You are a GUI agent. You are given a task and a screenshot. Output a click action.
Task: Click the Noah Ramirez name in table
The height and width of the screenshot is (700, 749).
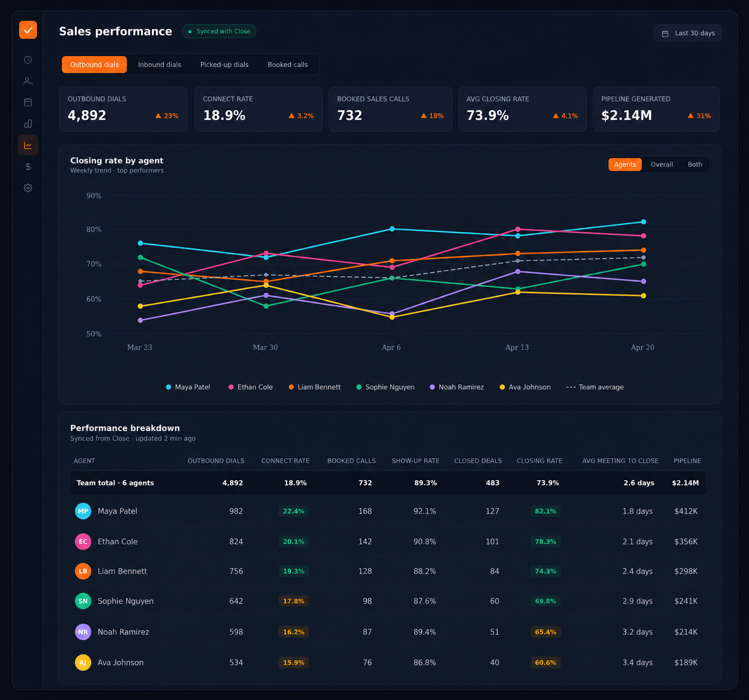click(x=123, y=632)
